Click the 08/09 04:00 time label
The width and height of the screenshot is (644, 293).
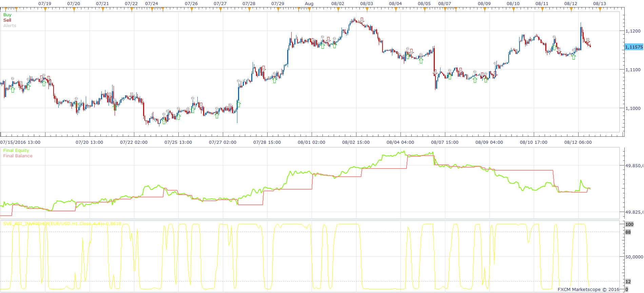(489, 142)
